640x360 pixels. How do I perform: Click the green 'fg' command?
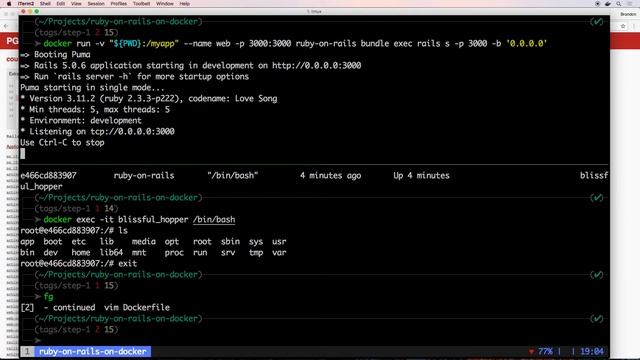point(49,297)
